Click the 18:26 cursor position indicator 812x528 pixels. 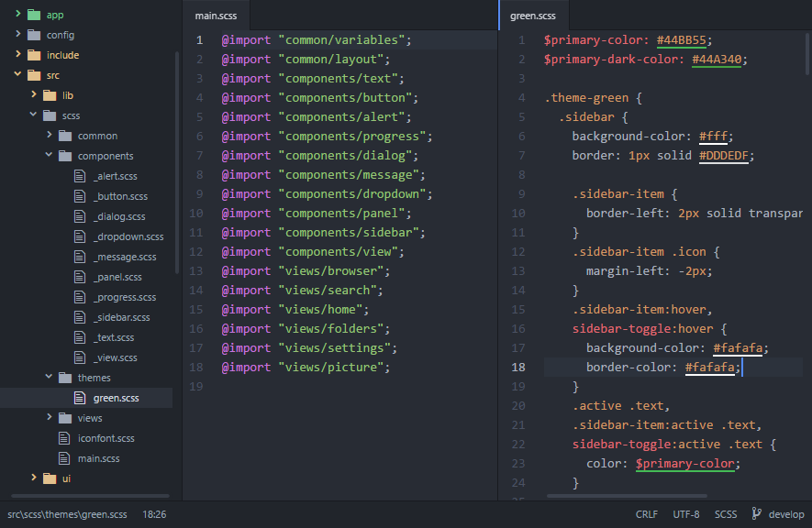[154, 514]
